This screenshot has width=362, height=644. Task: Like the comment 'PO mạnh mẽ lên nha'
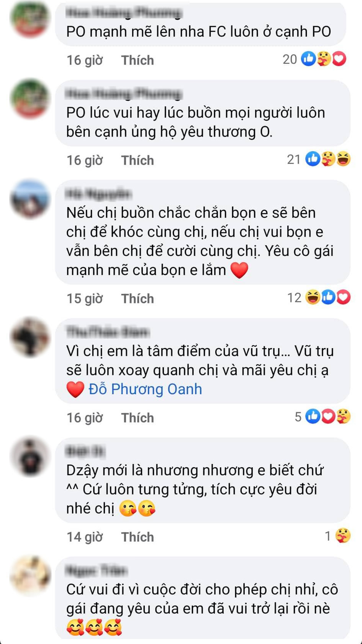(138, 60)
